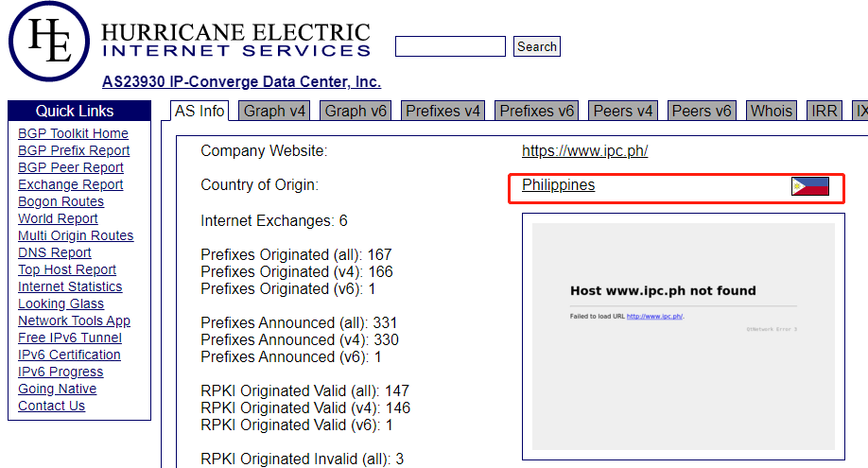Select the AS Info tab

click(200, 111)
